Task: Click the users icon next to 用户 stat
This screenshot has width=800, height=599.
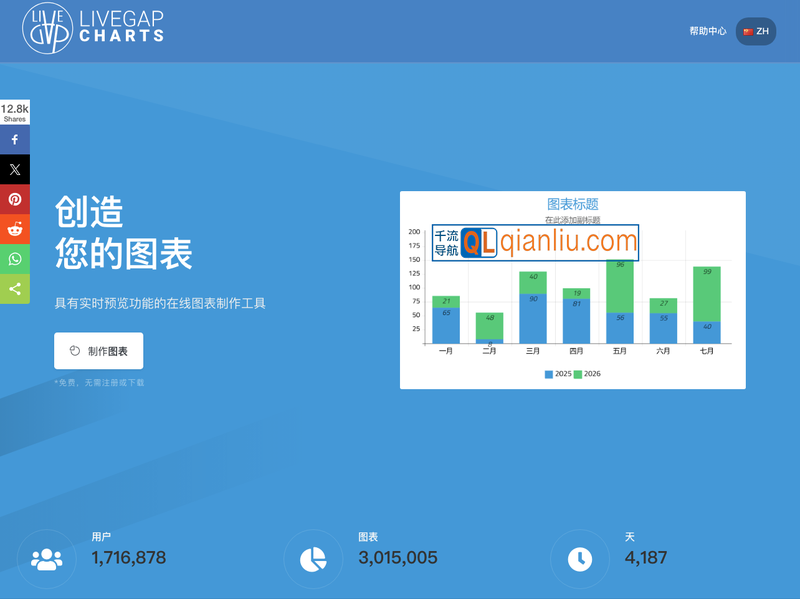Action: tap(45, 558)
